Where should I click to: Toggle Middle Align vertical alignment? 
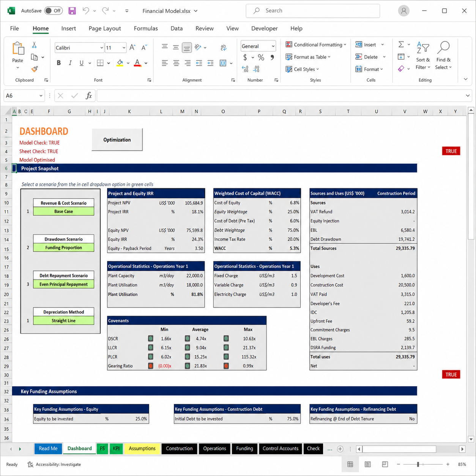176,47
